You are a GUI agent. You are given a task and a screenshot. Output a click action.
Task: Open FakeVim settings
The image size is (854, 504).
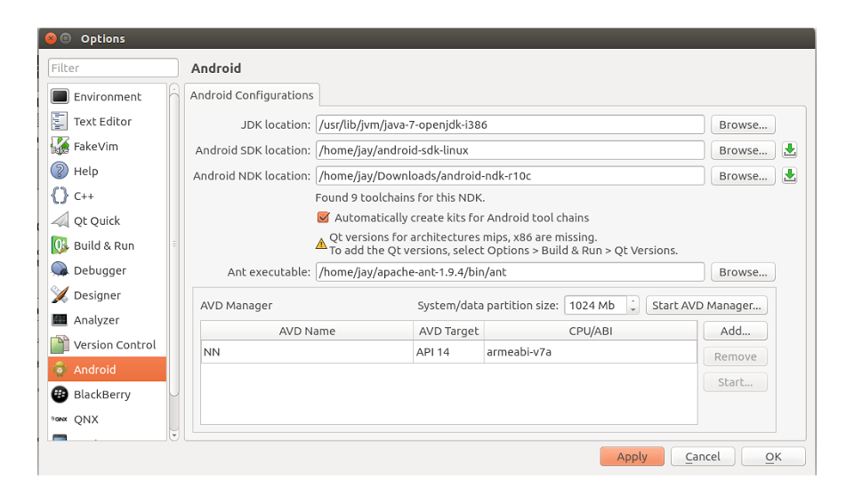(x=108, y=146)
